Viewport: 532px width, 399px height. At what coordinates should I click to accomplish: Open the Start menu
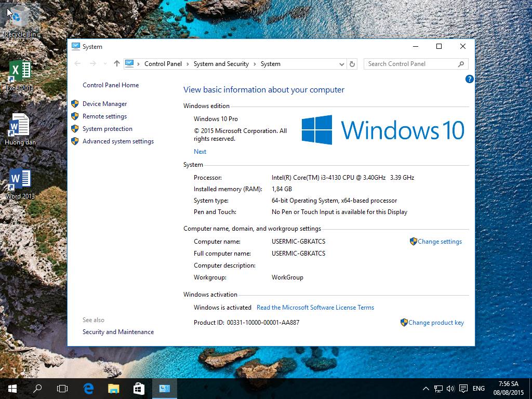pos(12,389)
